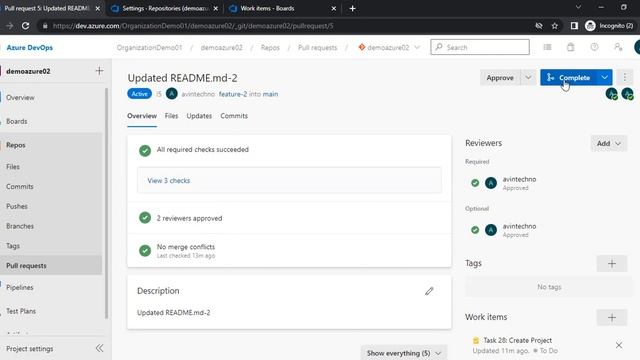Add a work item with plus button
This screenshot has width=640, height=360.
click(x=611, y=318)
